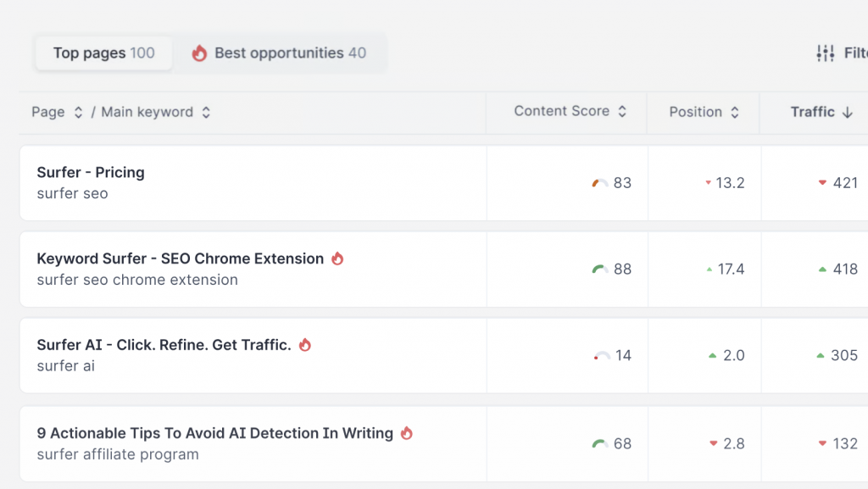
Task: Click the Position header label
Action: [696, 113]
